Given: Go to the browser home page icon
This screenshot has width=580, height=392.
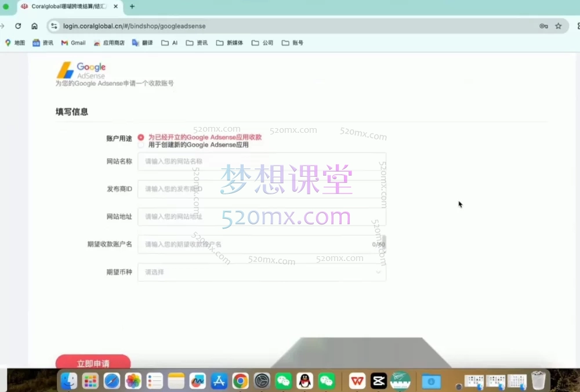Looking at the screenshot, I should click(34, 26).
